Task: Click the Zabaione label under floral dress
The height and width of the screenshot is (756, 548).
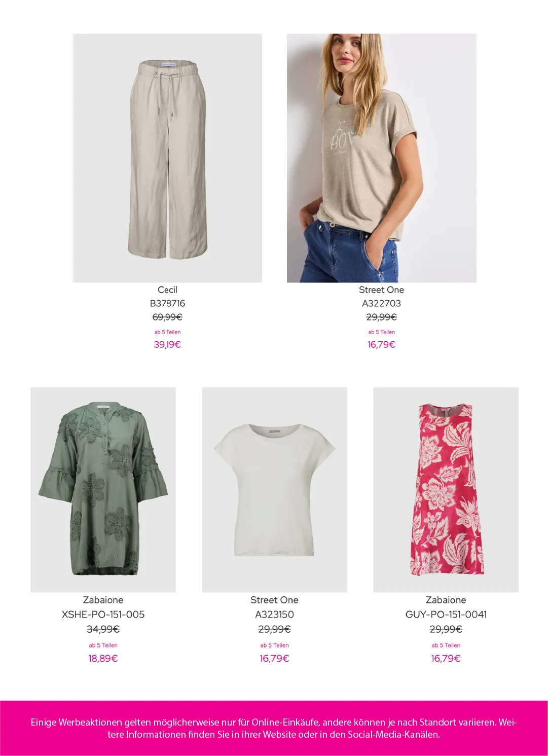Action: 446,600
